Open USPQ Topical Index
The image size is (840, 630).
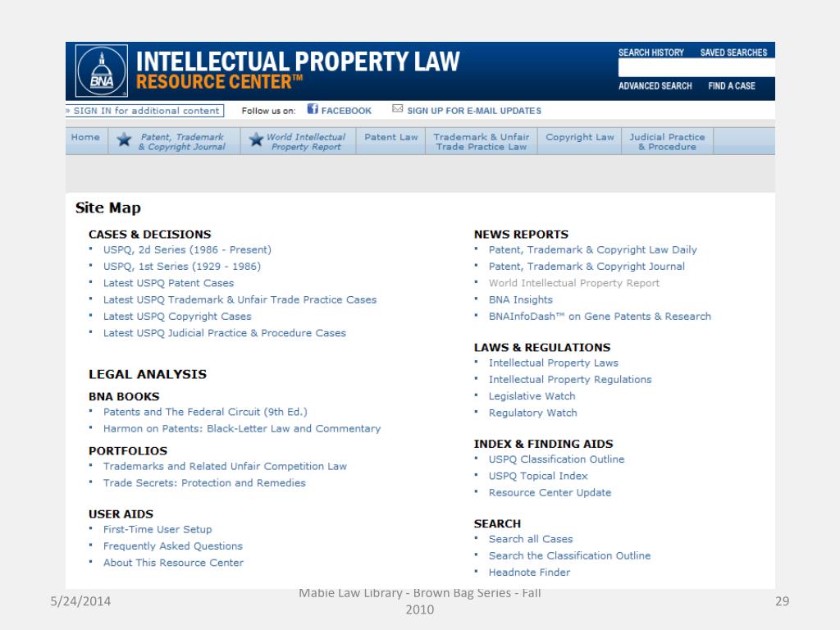pyautogui.click(x=538, y=476)
